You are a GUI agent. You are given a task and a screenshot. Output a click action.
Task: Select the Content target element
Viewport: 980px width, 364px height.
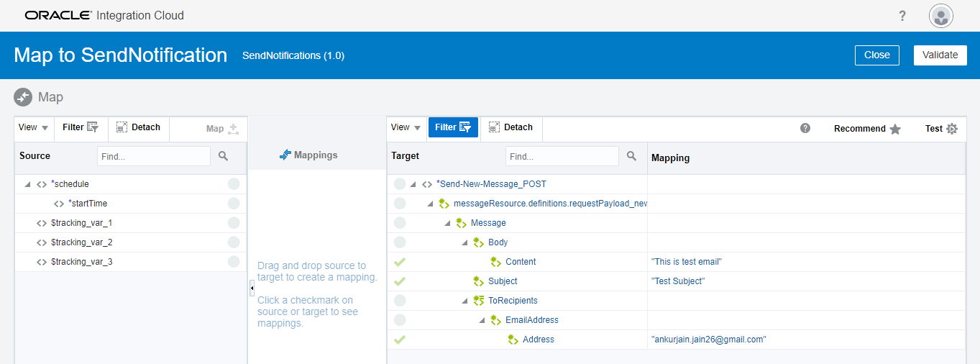click(x=521, y=262)
